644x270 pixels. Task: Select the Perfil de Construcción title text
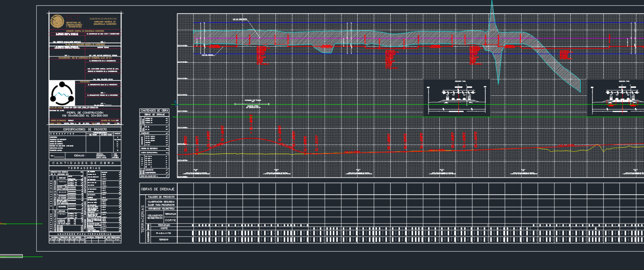[x=85, y=113]
